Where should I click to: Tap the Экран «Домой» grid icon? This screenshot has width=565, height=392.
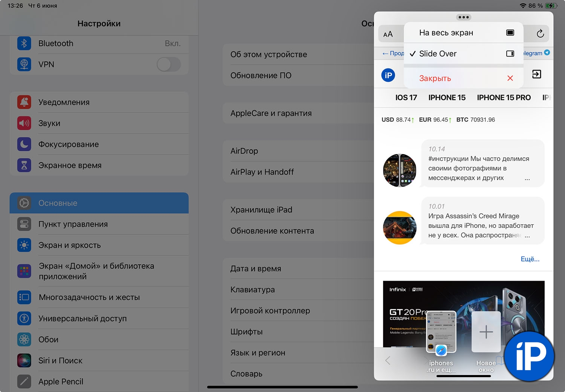pos(24,271)
